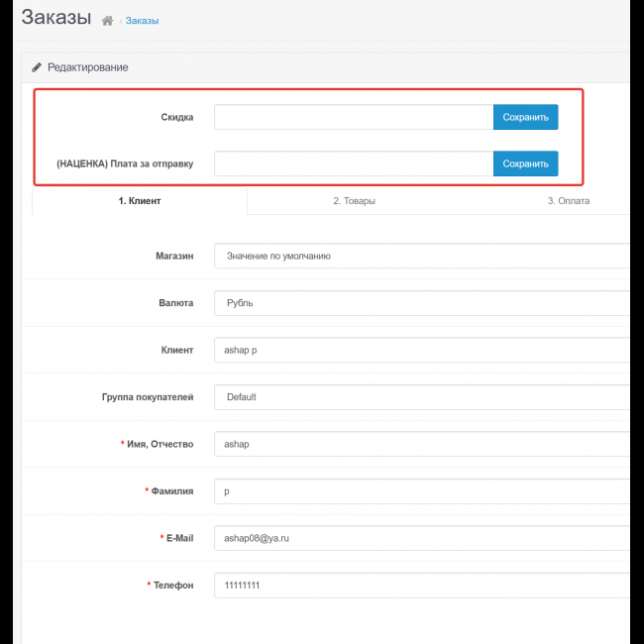Save the Скидка discount value
Viewport: 644px width, 644px height.
(x=525, y=117)
